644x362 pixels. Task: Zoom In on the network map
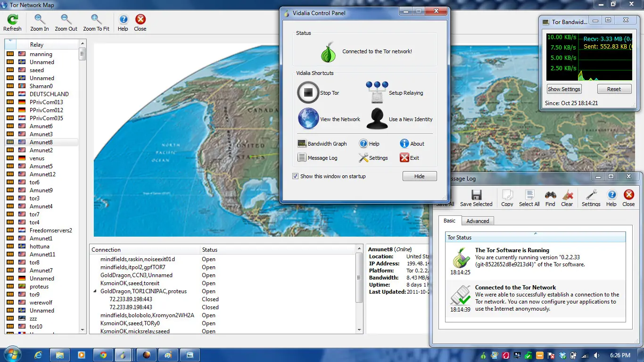coord(40,23)
